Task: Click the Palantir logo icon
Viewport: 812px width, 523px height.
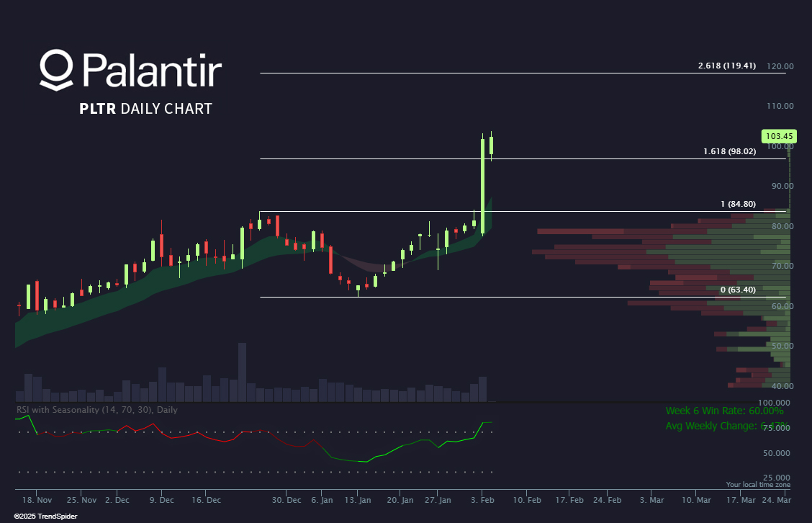Action: tap(56, 70)
